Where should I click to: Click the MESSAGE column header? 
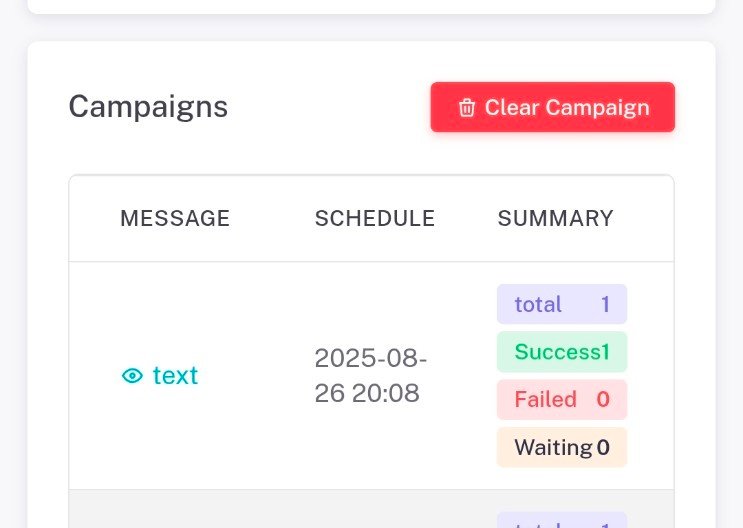coord(175,218)
